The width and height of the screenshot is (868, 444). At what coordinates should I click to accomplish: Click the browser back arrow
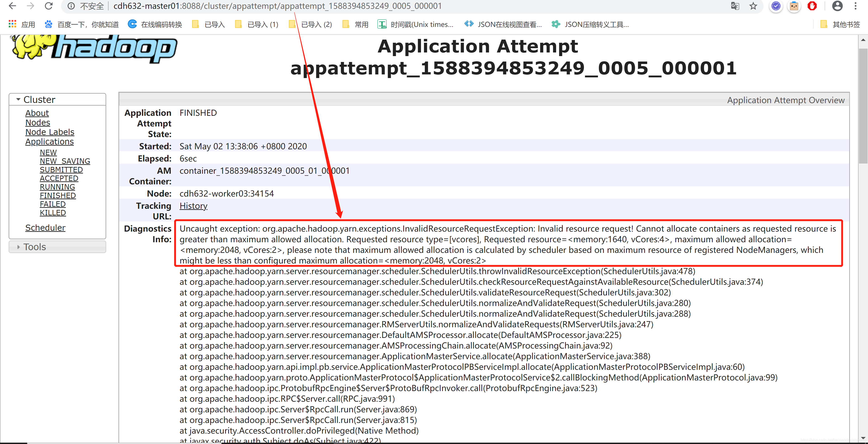12,6
